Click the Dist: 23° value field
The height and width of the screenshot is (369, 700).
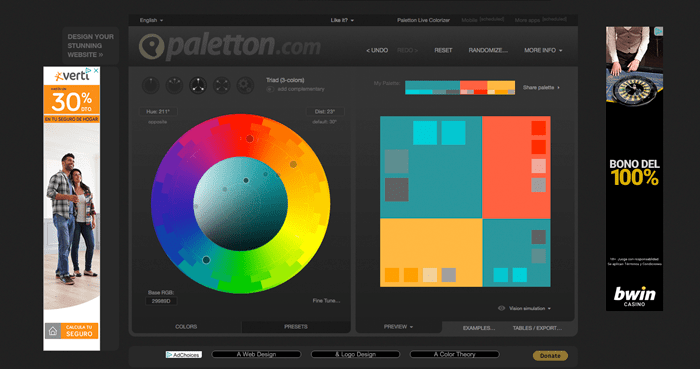click(x=325, y=112)
